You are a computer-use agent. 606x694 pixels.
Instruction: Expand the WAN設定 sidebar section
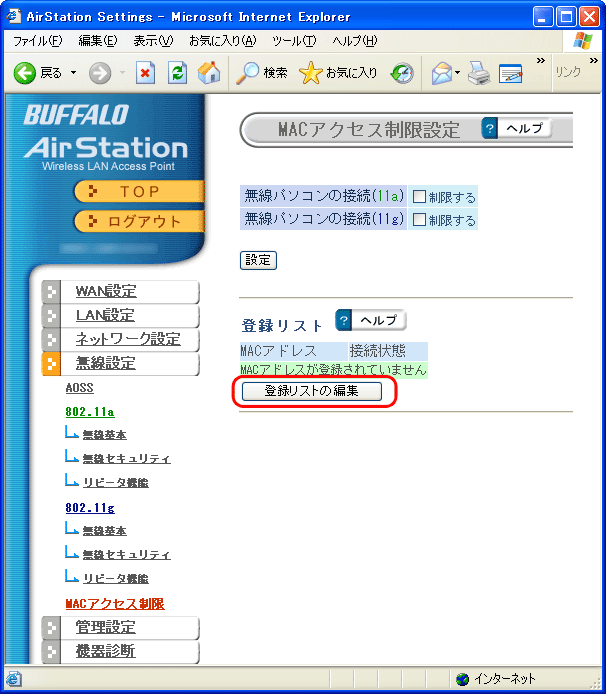107,291
